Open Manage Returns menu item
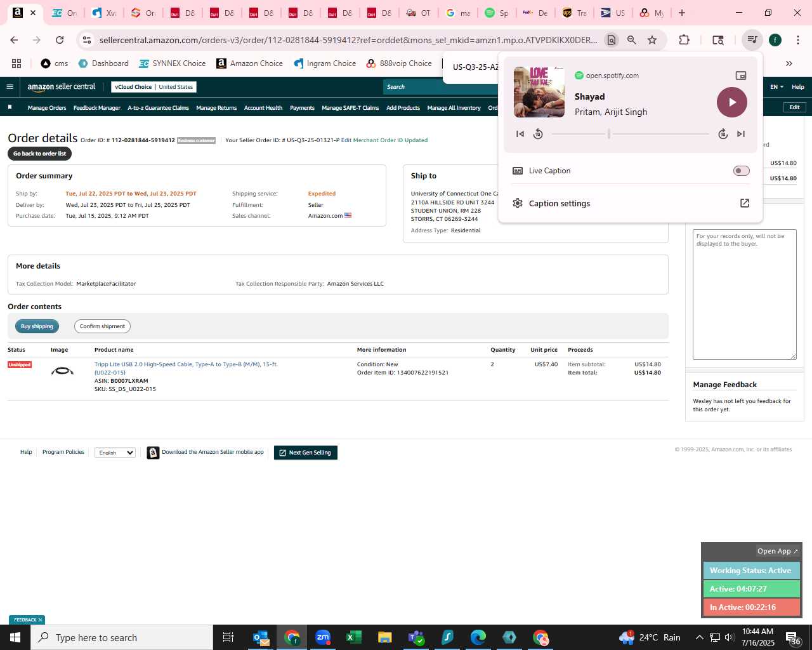The image size is (812, 650). pos(216,108)
